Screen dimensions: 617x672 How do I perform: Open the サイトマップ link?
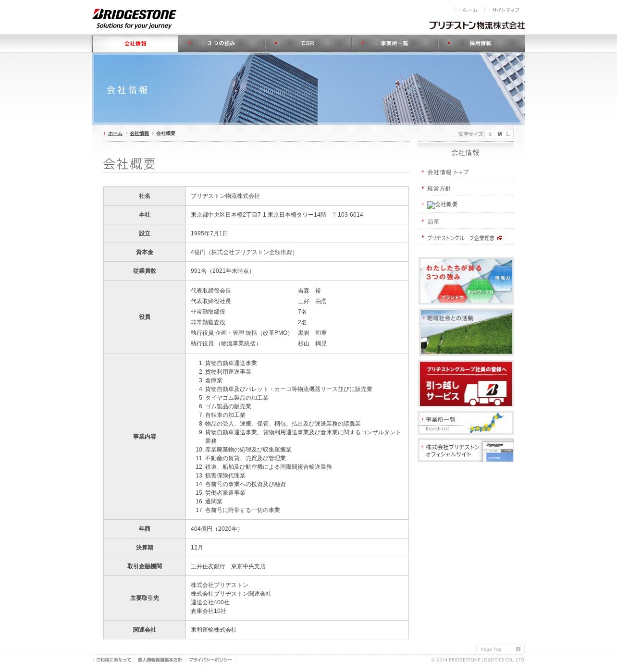506,10
